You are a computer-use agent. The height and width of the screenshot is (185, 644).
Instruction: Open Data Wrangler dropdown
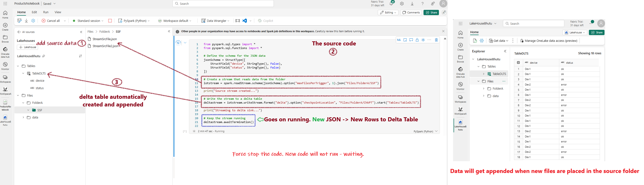[215, 21]
